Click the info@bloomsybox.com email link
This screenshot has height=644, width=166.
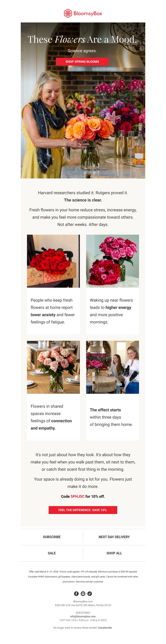click(x=83, y=617)
